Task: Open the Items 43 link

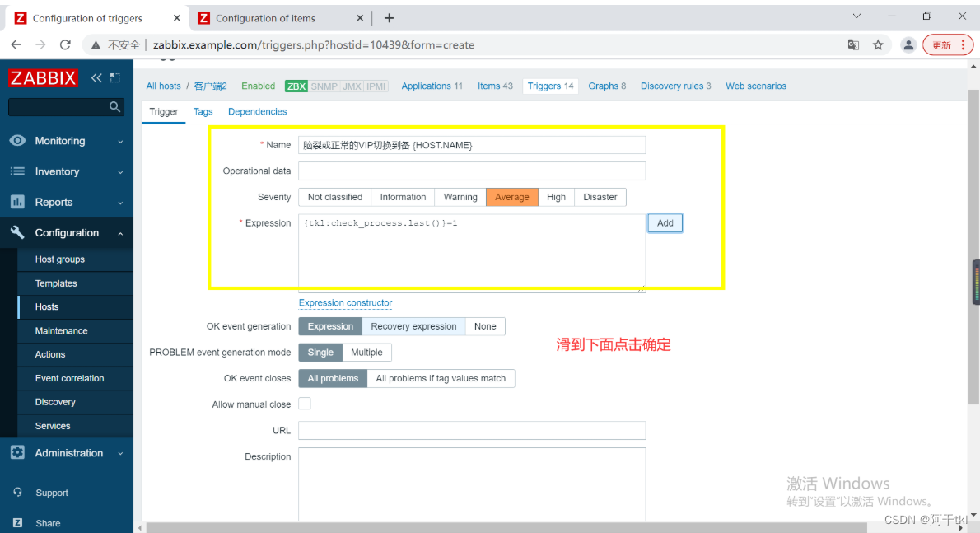Action: tap(495, 86)
